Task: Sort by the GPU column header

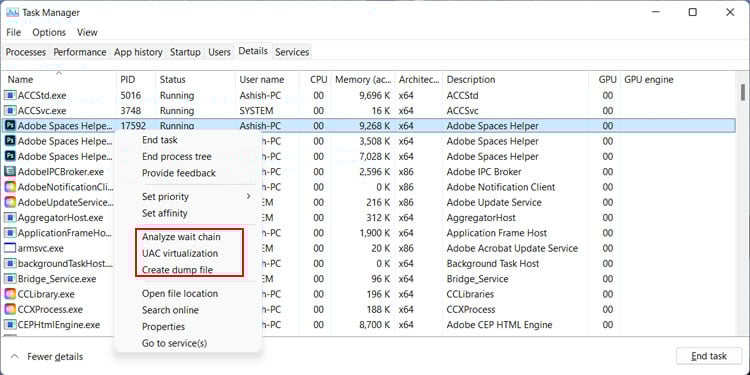Action: pos(604,79)
